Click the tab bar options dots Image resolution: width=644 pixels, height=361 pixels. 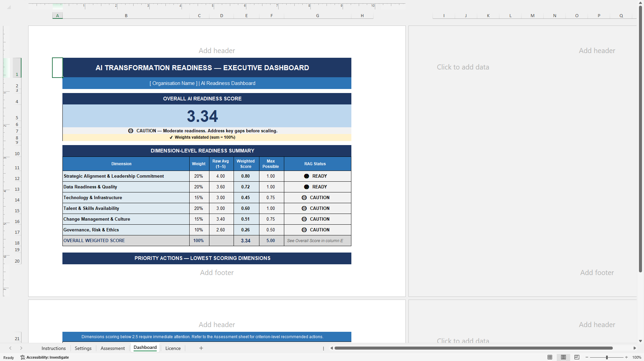tap(324, 349)
